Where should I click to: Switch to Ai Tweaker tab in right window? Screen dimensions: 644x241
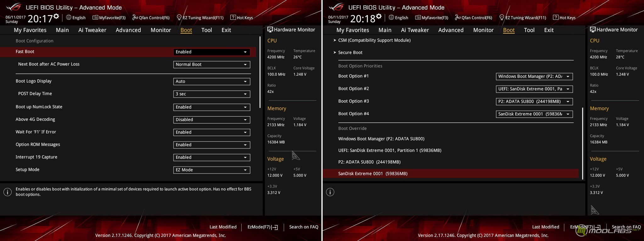click(415, 30)
